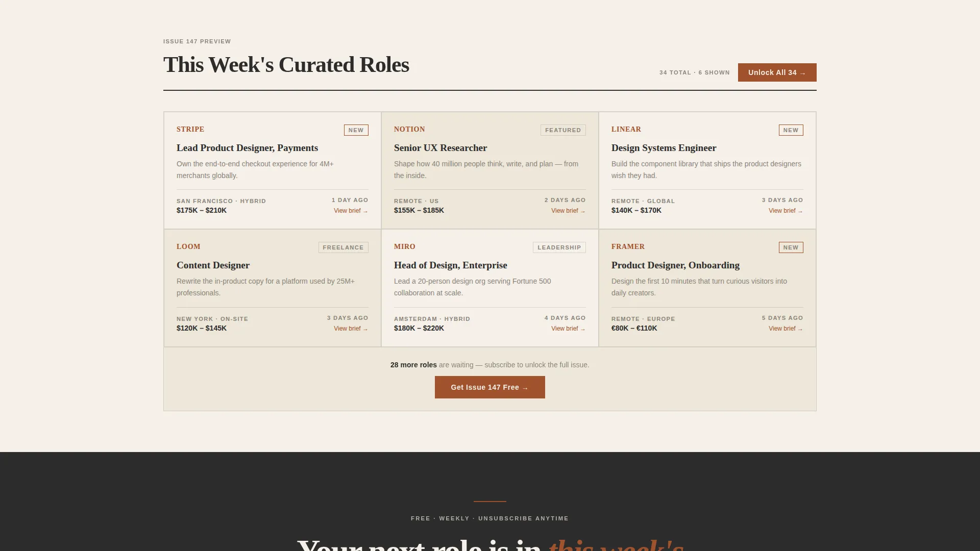Click the $180K – $220K salary
980x551 pixels.
tap(419, 328)
